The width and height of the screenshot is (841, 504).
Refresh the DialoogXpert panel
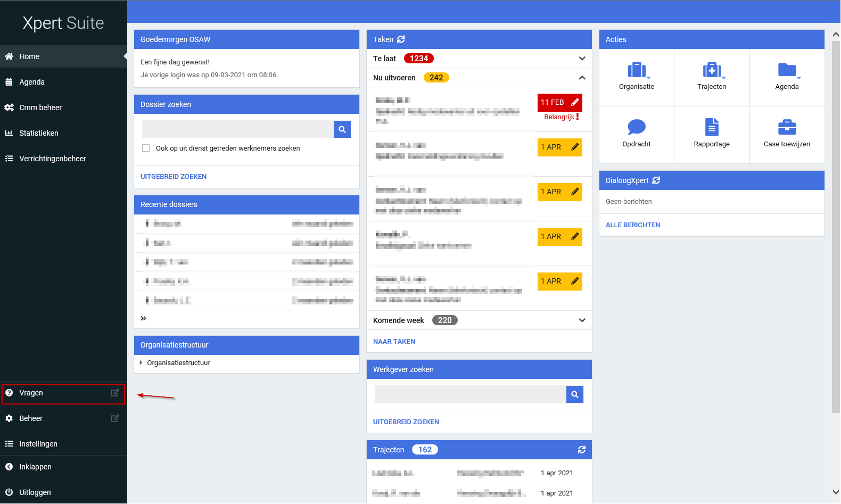(x=656, y=180)
